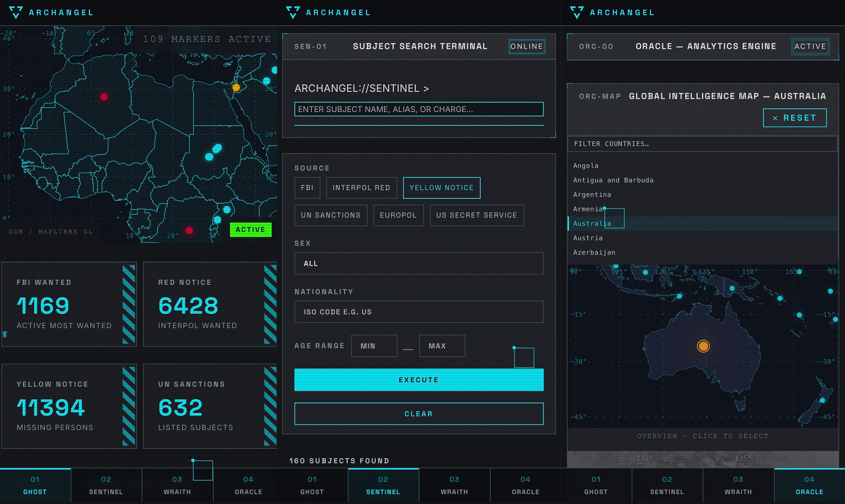Click the Nationality ISO code field
The height and width of the screenshot is (504, 845).
pos(419,312)
